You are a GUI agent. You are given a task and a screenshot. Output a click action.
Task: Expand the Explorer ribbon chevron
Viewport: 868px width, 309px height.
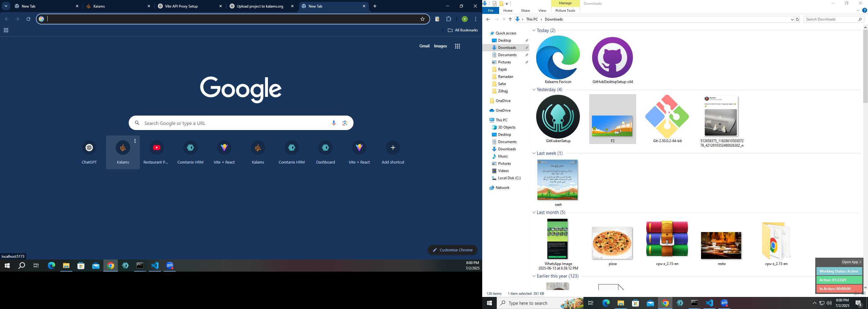(x=858, y=11)
